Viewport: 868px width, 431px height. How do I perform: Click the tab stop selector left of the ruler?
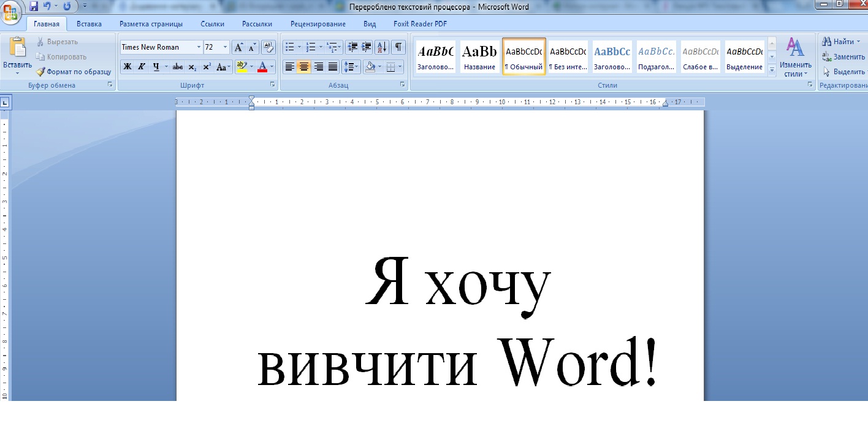(4, 103)
